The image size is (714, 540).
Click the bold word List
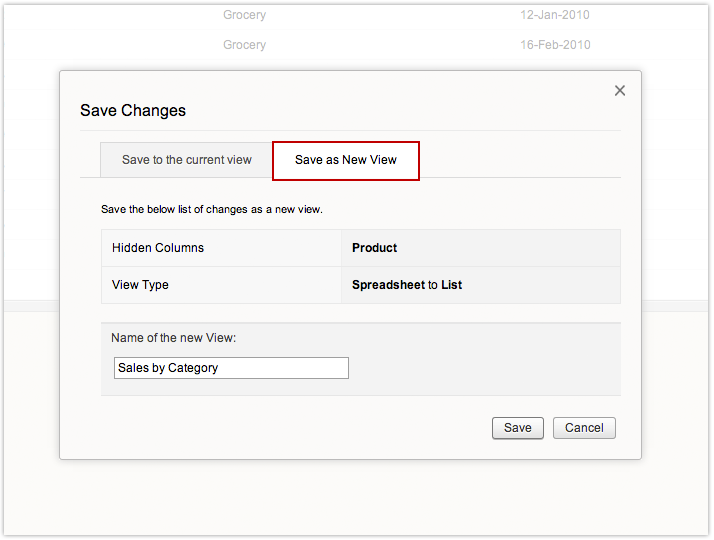click(x=452, y=285)
